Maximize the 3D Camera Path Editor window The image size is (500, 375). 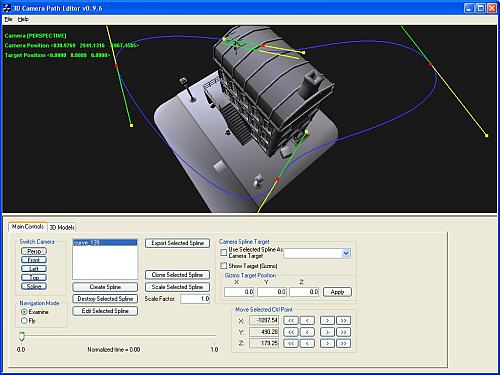point(480,8)
